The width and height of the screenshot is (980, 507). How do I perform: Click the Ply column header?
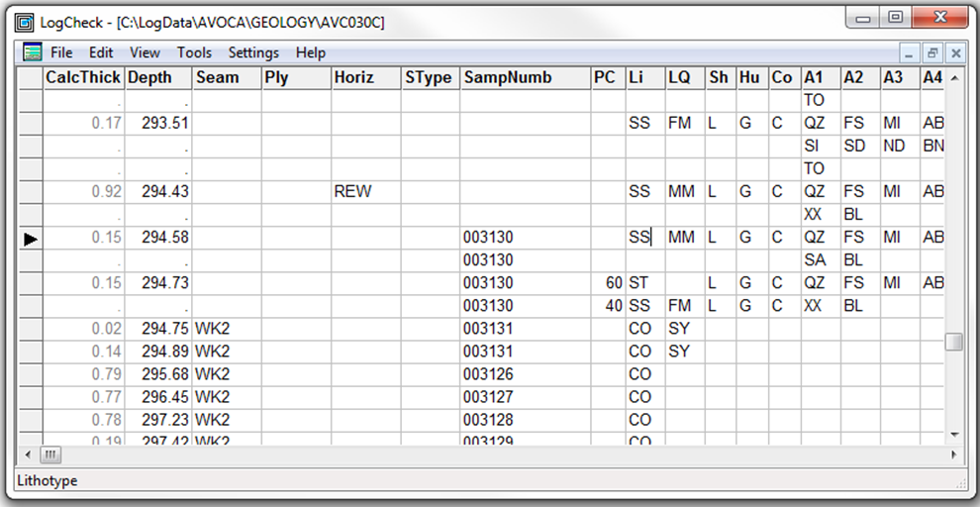(296, 77)
